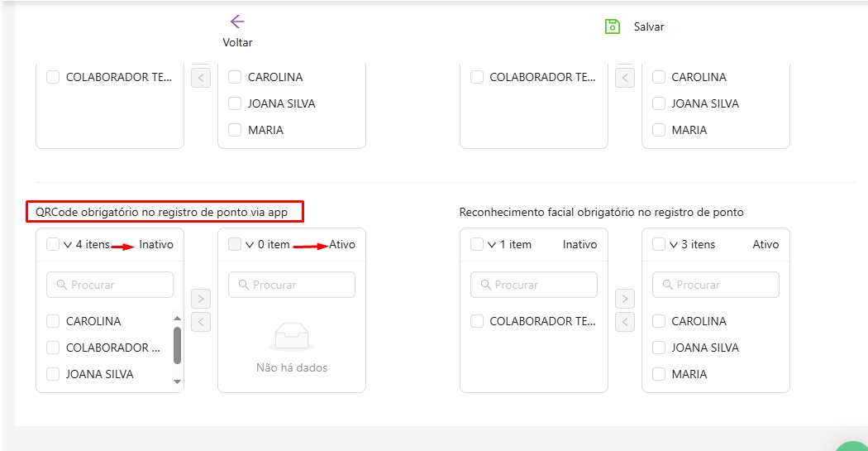
Task: Expand the chevron dropdown next to '4 itens'
Action: [x=68, y=245]
